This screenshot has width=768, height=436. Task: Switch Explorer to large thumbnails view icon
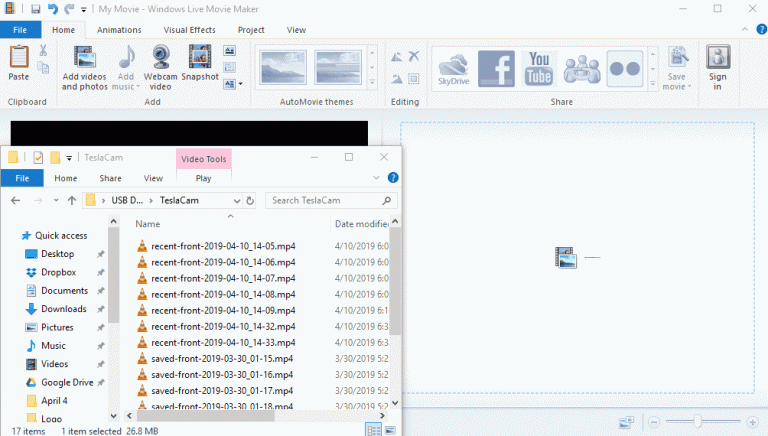(x=390, y=430)
